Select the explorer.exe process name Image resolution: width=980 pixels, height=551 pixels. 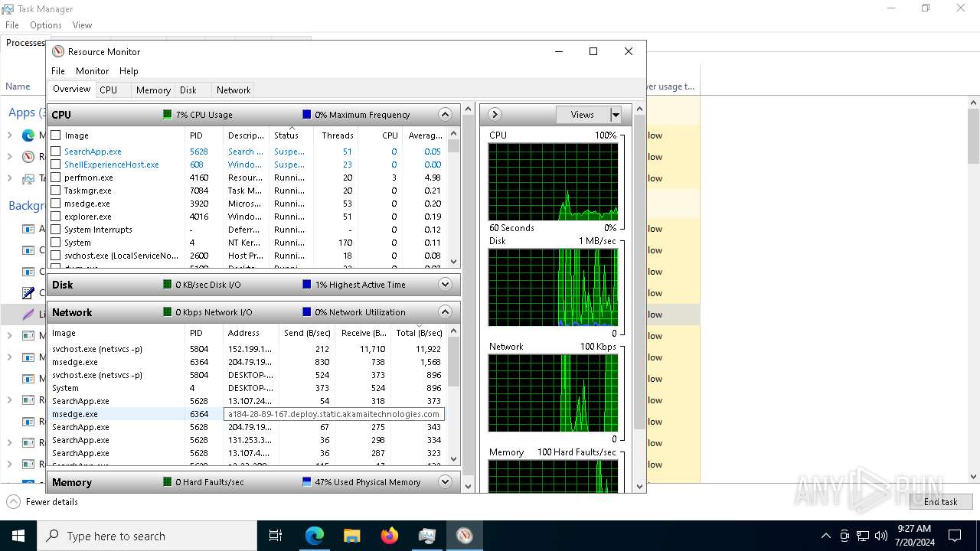(x=88, y=217)
